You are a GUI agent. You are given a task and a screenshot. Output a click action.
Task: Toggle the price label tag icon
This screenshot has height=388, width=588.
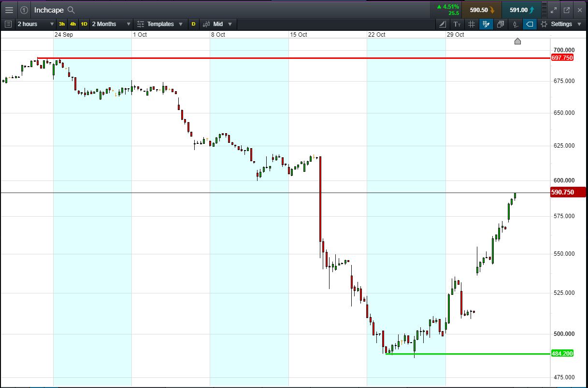pos(530,24)
